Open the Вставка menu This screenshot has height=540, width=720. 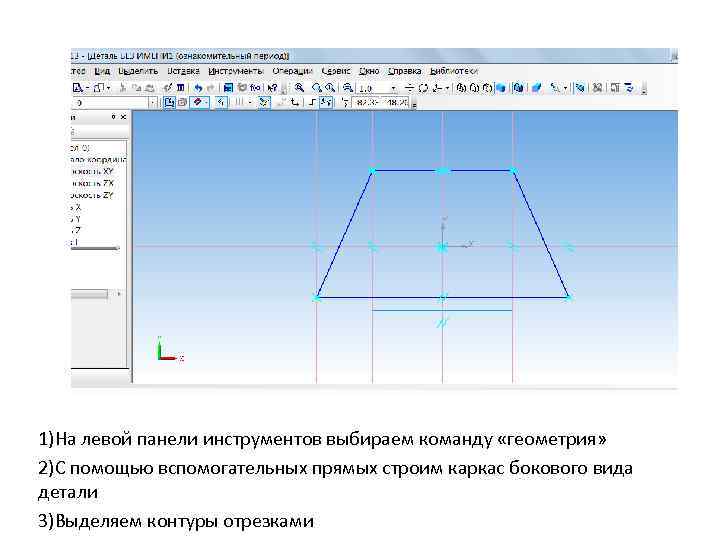point(183,71)
